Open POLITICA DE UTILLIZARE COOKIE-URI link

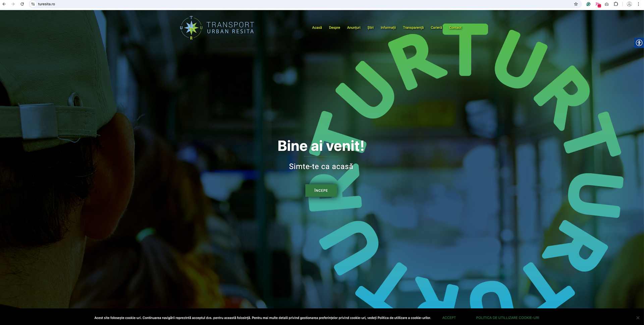[507, 318]
